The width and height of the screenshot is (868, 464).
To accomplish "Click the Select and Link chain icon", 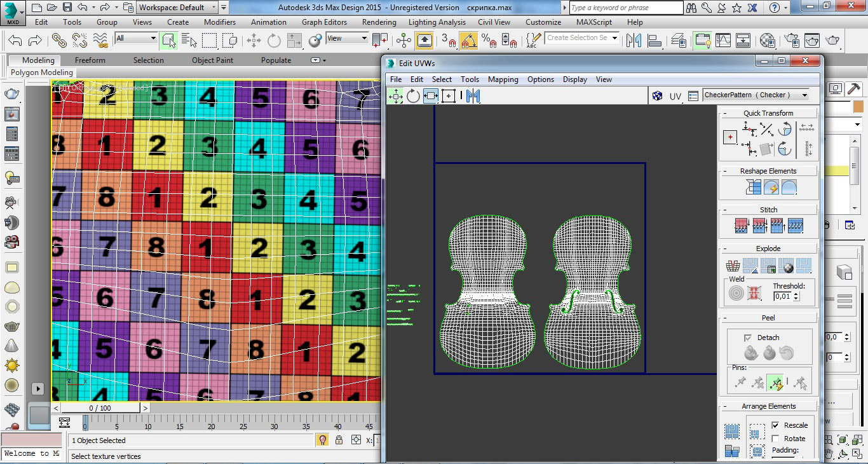I will 59,41.
